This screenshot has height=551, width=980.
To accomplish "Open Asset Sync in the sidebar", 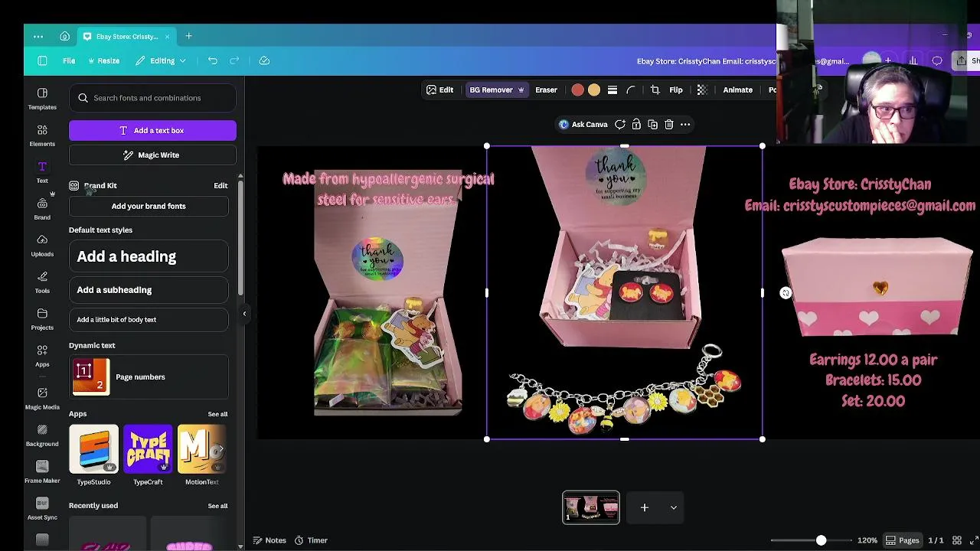I will (42, 509).
